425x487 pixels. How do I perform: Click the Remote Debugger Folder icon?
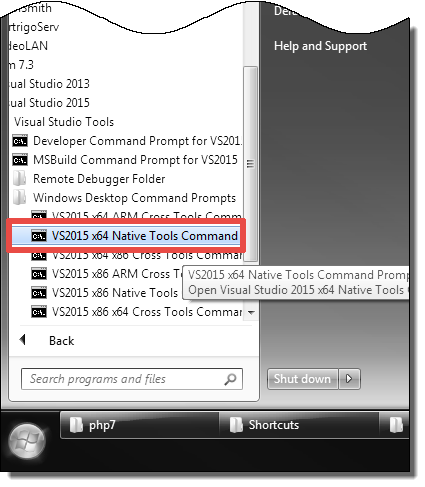(20, 179)
